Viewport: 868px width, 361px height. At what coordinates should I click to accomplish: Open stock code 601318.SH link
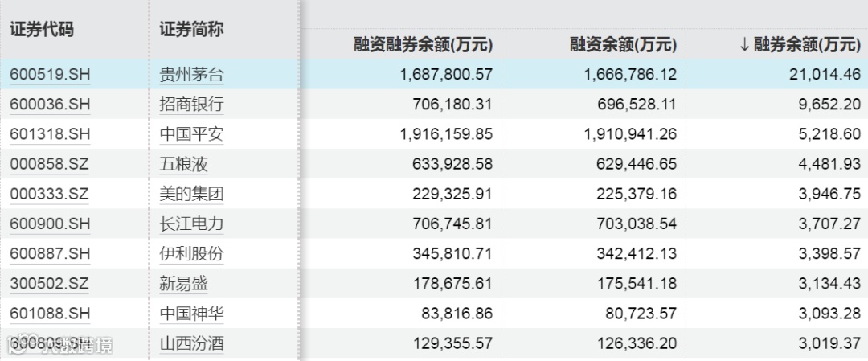click(50, 134)
